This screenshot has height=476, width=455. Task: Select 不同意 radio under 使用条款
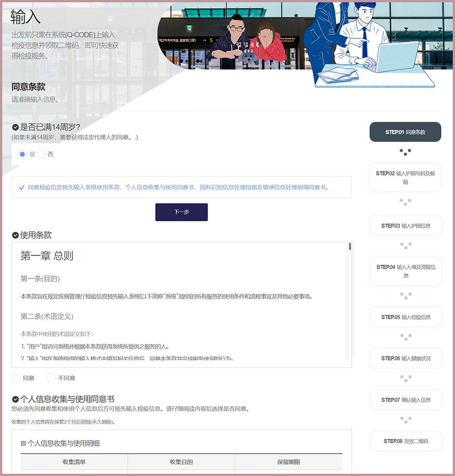pyautogui.click(x=51, y=378)
